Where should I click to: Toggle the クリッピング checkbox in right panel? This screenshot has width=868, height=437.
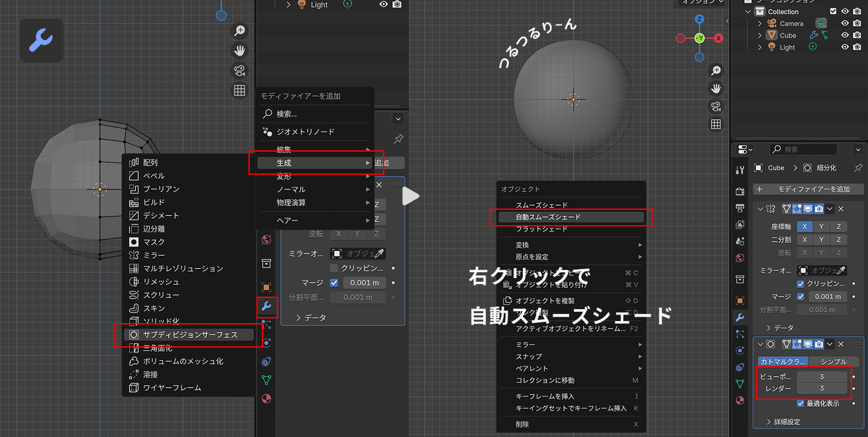click(x=800, y=283)
